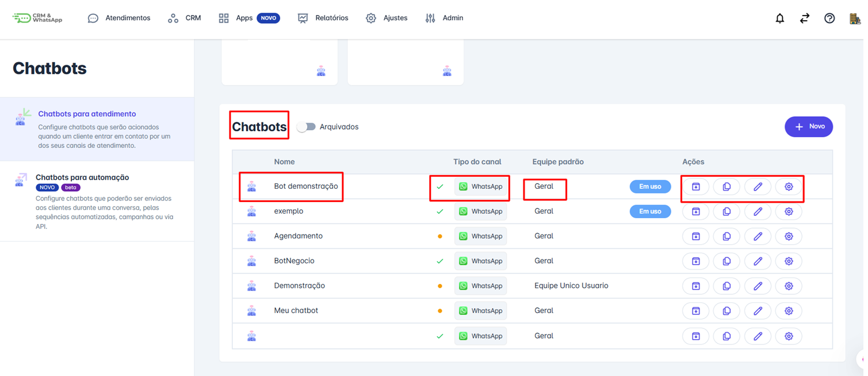
Task: Duplicate the Demonstração chatbot
Action: tap(726, 285)
